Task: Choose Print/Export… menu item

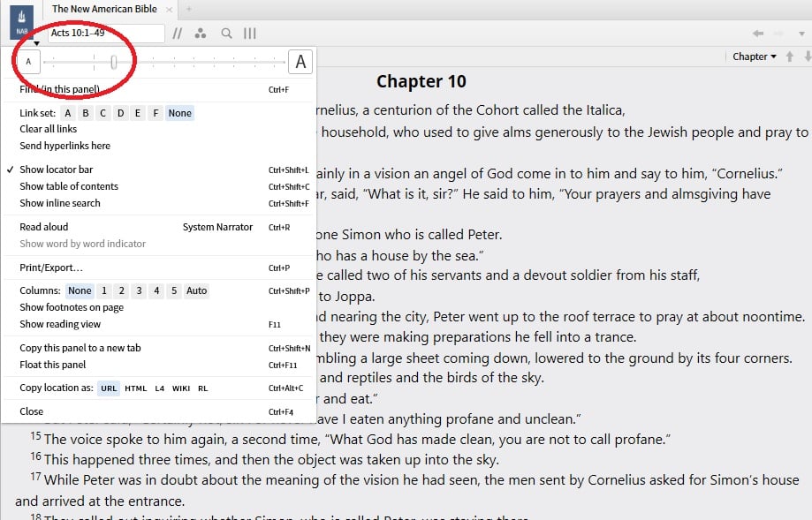Action: pyautogui.click(x=51, y=268)
